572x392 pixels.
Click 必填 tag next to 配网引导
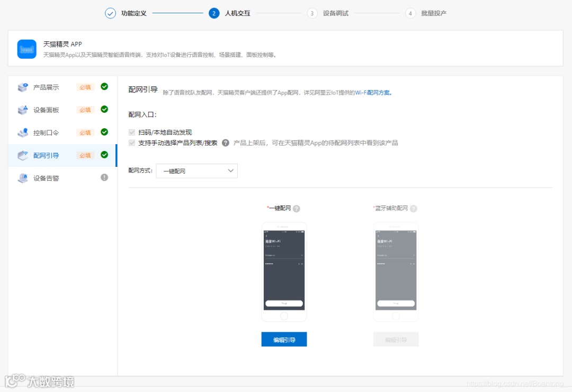pyautogui.click(x=85, y=156)
